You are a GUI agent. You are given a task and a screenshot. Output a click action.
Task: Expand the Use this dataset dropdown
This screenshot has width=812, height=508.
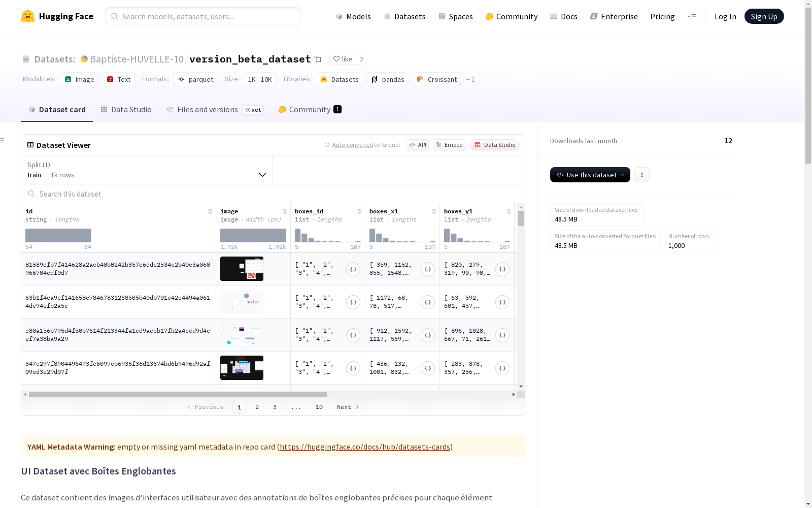pyautogui.click(x=590, y=175)
